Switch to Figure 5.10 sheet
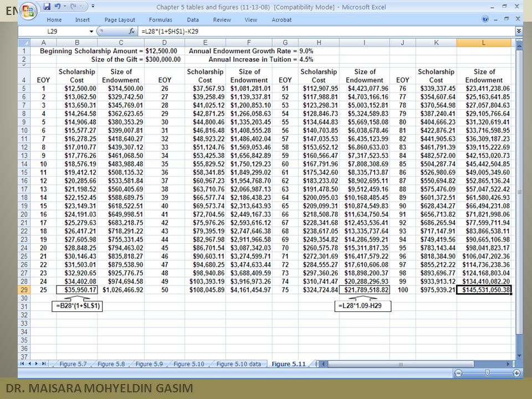 (x=188, y=364)
